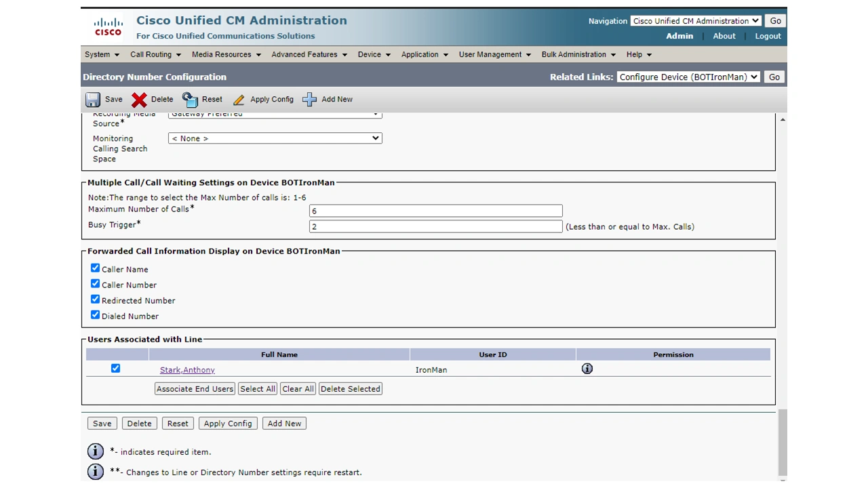Click info icon beside required item note
Image resolution: width=868 pixels, height=488 pixels.
point(96,451)
